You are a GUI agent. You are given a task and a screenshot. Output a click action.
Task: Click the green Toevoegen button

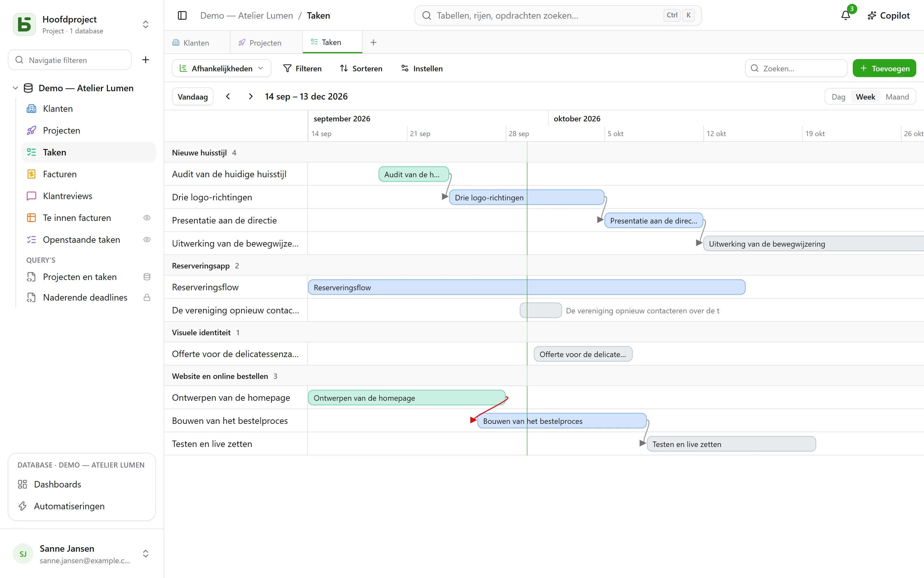(x=884, y=68)
